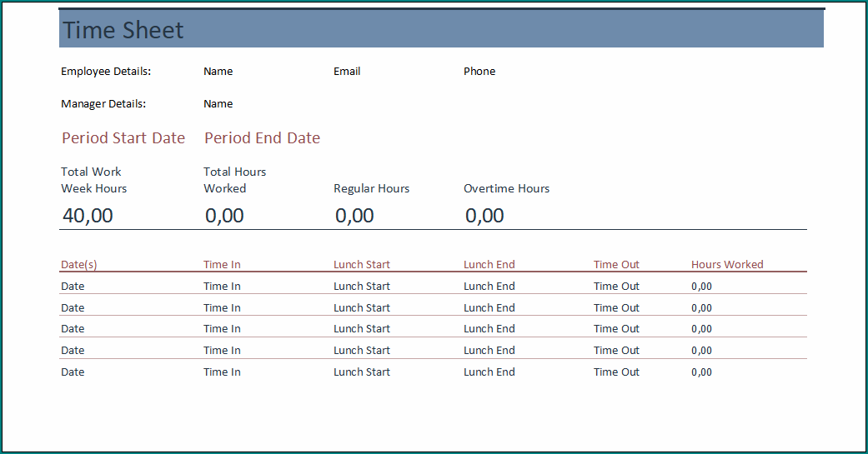Click the Time In column header

222,265
